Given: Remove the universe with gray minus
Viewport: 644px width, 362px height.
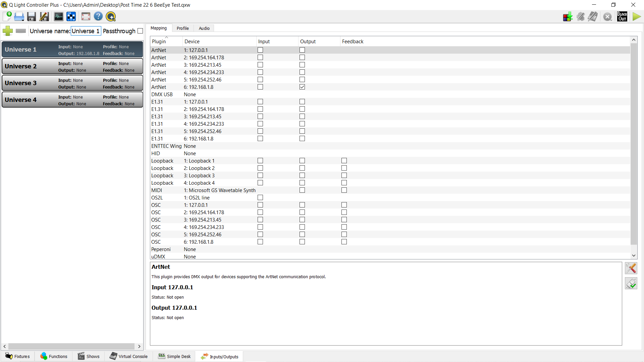Looking at the screenshot, I should [21, 31].
